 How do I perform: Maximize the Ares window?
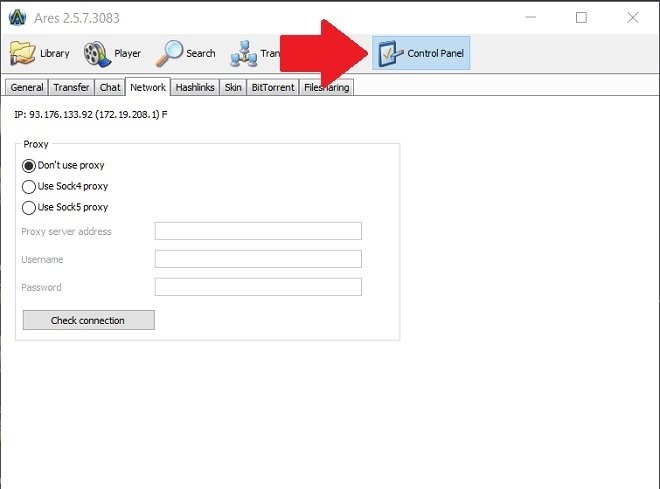581,18
